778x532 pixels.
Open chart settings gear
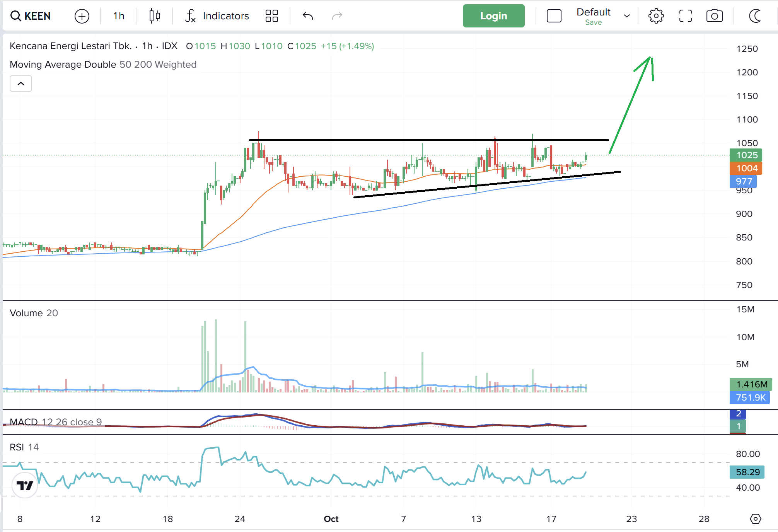(656, 16)
